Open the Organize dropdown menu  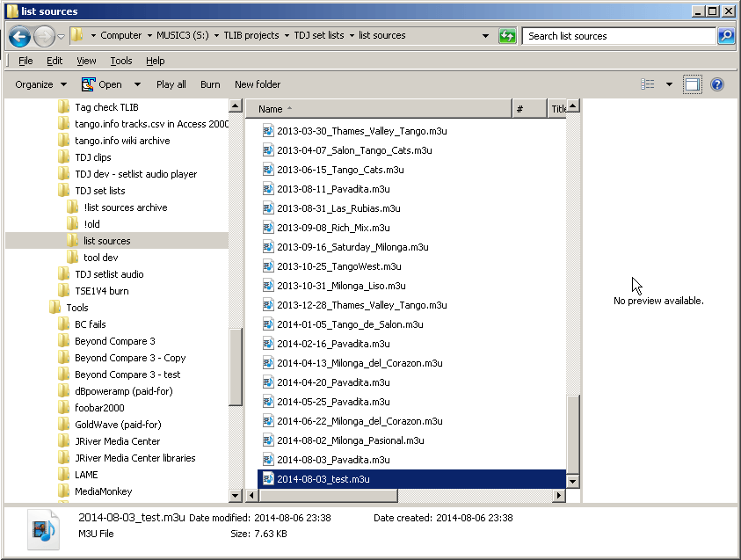tap(40, 84)
